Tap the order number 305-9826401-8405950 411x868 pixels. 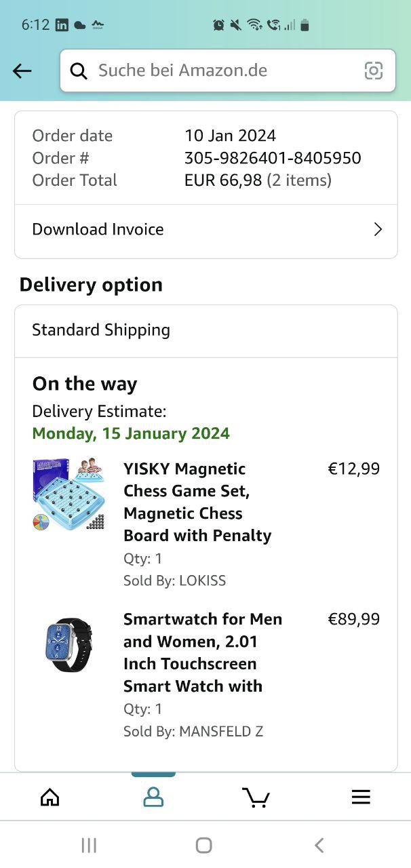[273, 158]
